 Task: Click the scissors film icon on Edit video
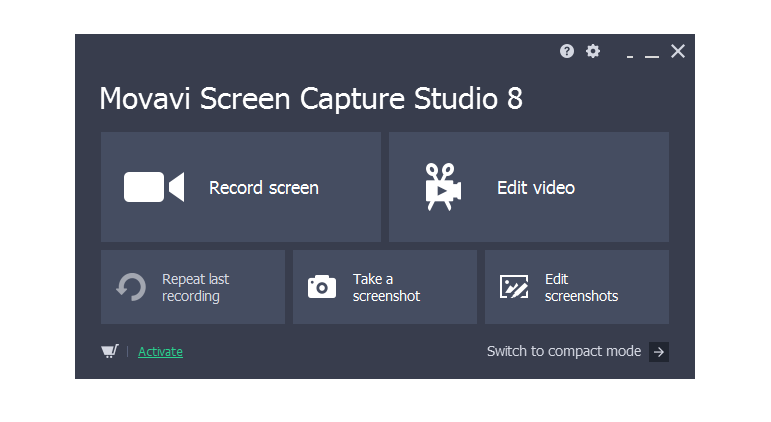click(443, 187)
